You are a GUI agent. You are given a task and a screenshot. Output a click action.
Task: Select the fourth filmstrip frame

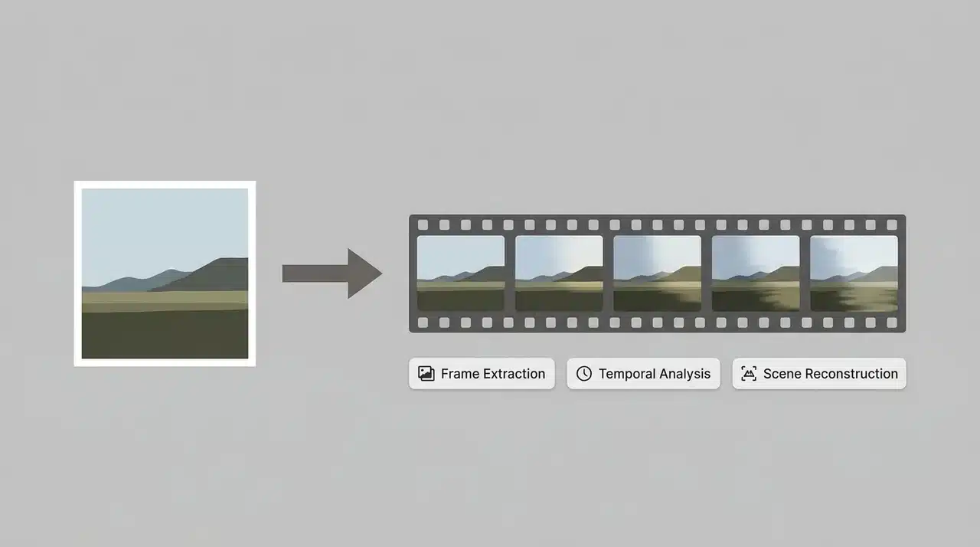coord(756,273)
